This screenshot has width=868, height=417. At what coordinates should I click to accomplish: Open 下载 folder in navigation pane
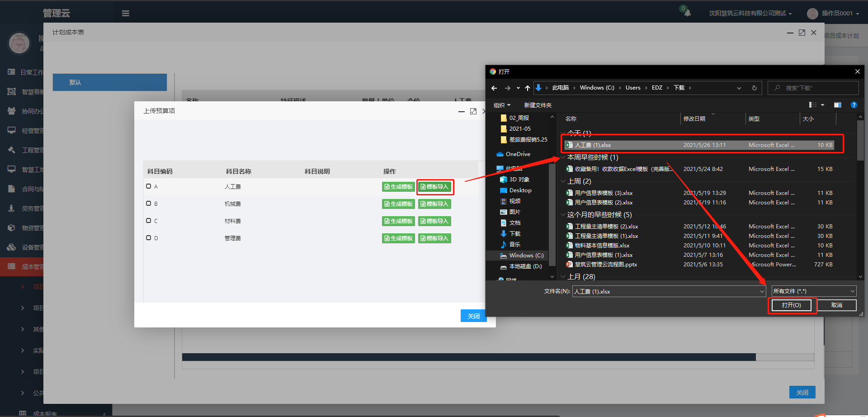click(510, 234)
